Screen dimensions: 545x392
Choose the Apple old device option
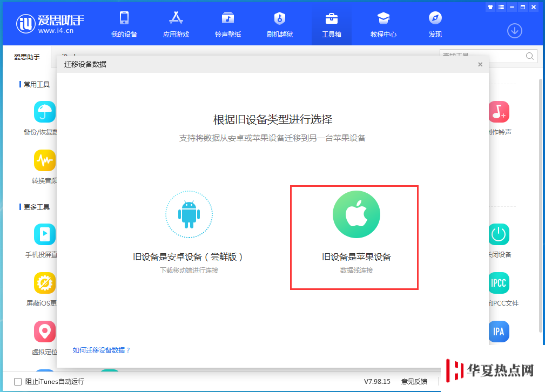point(356,214)
